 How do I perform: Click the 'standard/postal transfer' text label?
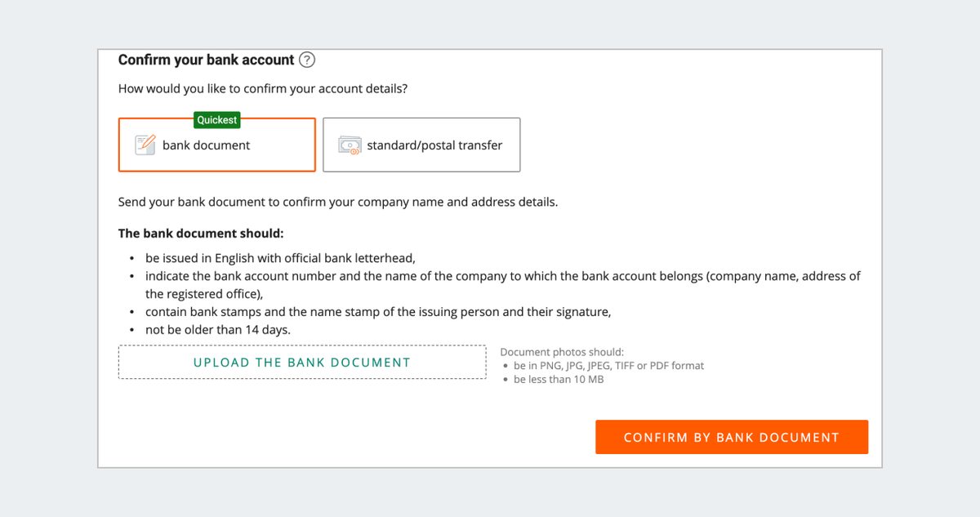[434, 145]
